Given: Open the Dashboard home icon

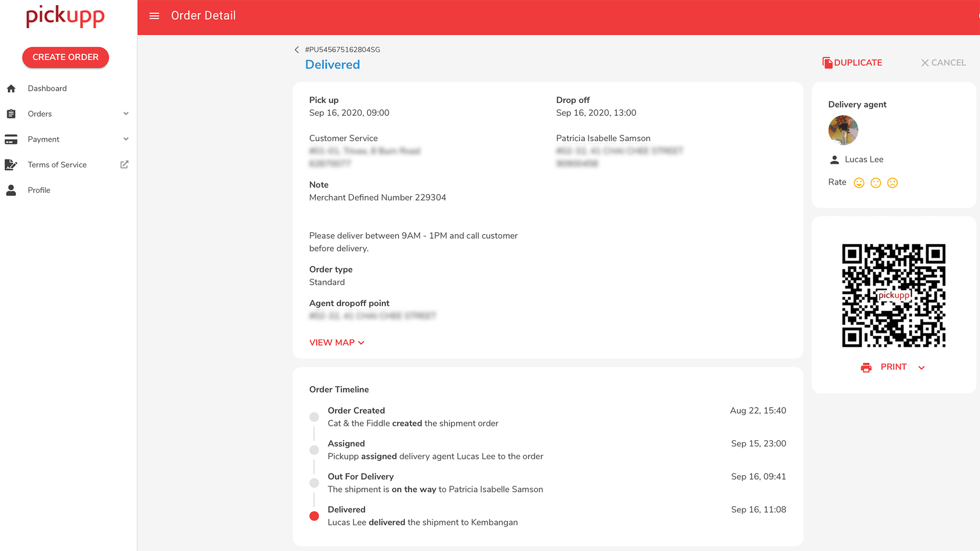Looking at the screenshot, I should 11,89.
